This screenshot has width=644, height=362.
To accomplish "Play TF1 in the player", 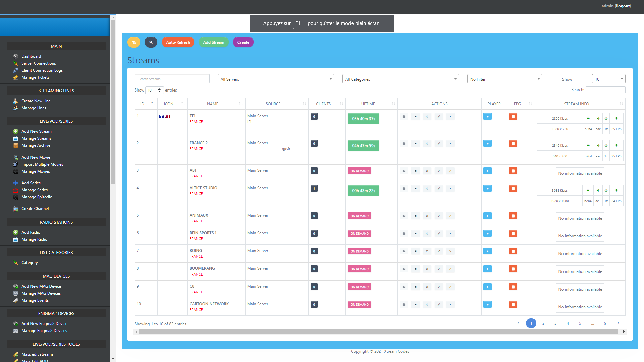I will (487, 117).
